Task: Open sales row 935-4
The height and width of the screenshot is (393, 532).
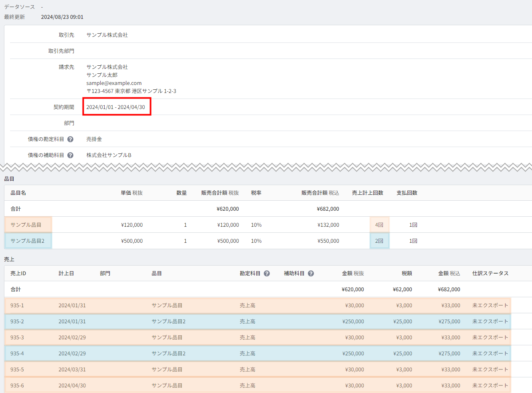Action: click(258, 353)
